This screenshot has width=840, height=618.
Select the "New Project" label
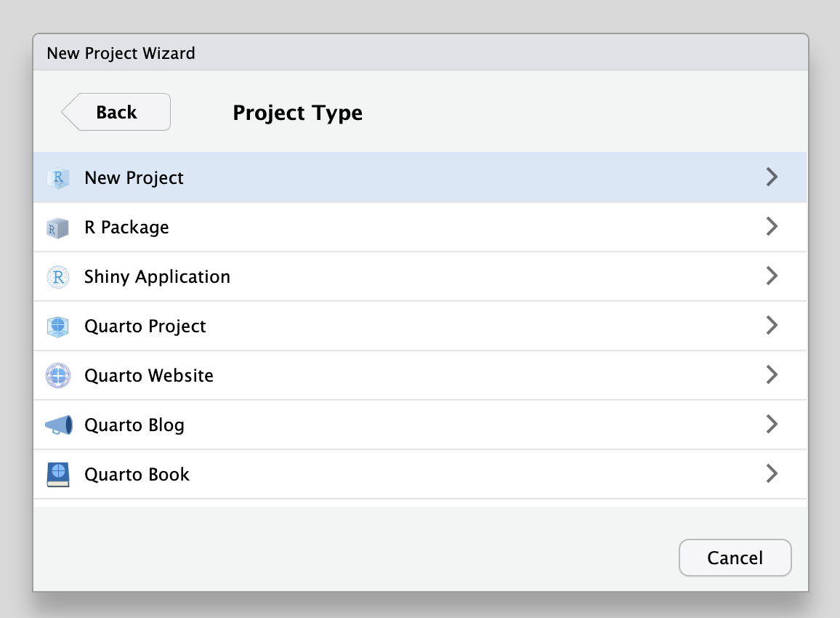(x=134, y=178)
